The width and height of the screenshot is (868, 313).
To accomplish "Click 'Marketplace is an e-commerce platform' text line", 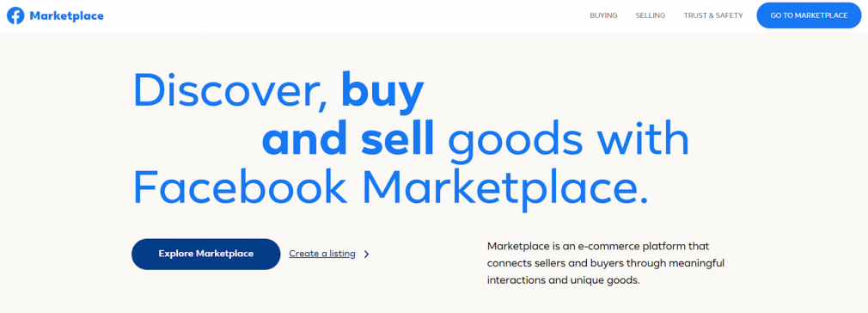I will point(598,245).
